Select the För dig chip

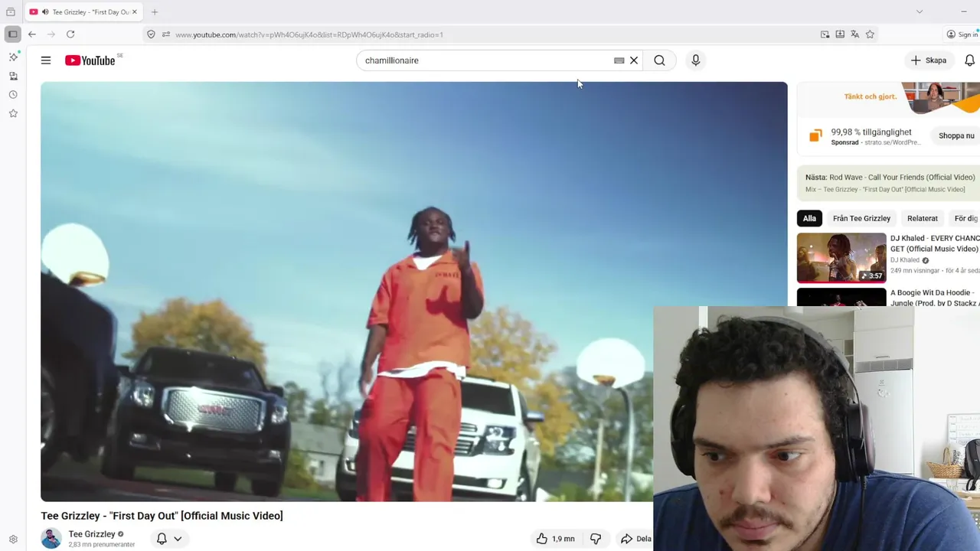click(x=965, y=218)
